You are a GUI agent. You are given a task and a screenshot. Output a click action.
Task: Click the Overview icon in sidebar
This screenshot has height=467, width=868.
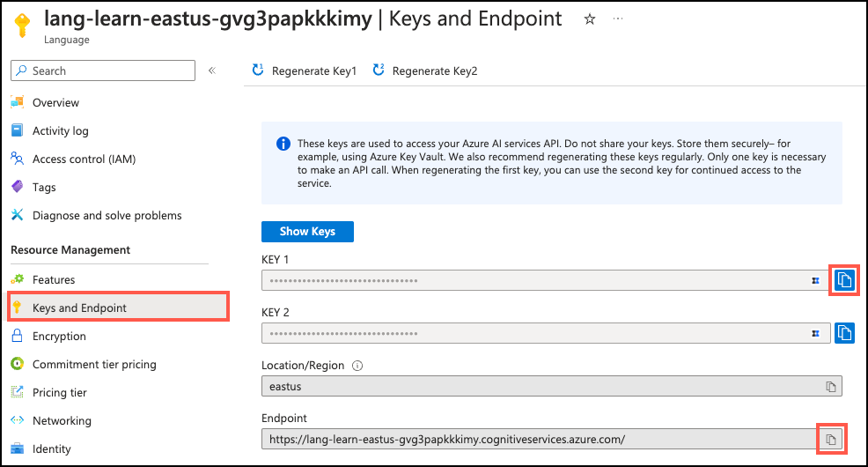(17, 102)
